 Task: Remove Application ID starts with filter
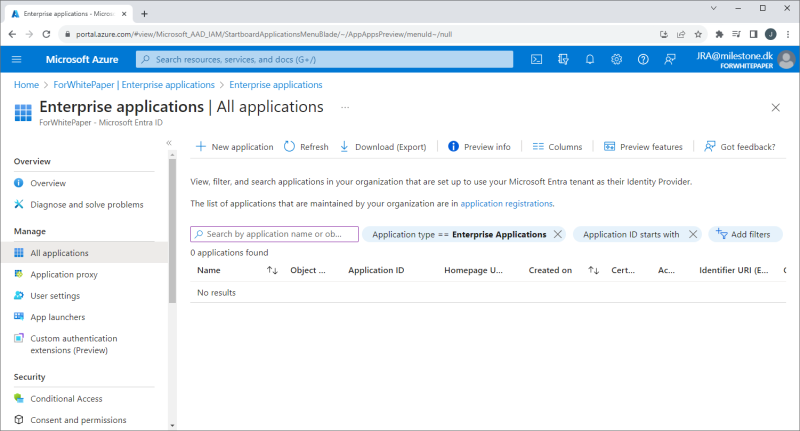click(x=694, y=234)
